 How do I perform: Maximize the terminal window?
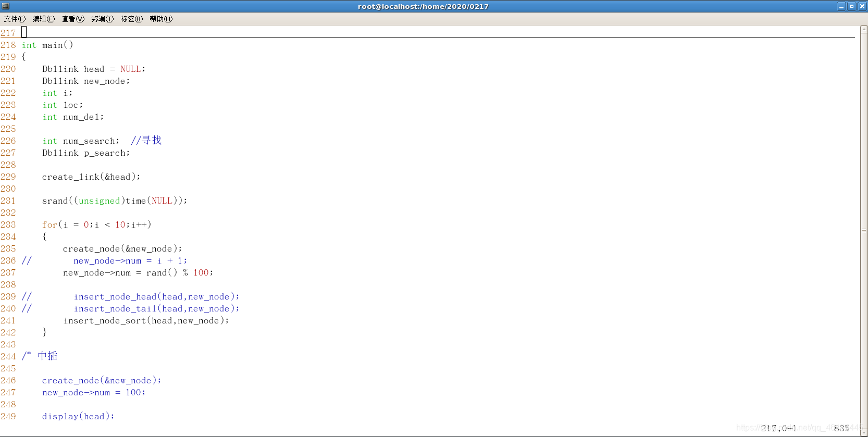(x=852, y=6)
